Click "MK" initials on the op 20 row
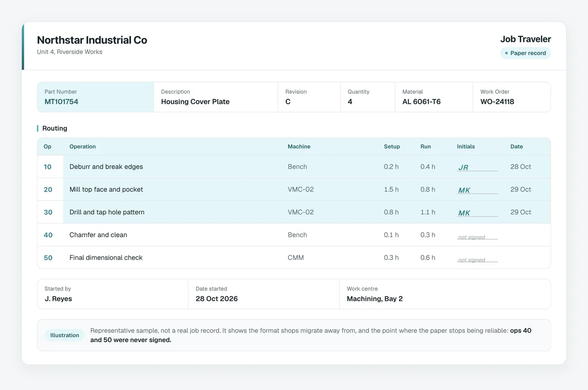 click(x=464, y=190)
